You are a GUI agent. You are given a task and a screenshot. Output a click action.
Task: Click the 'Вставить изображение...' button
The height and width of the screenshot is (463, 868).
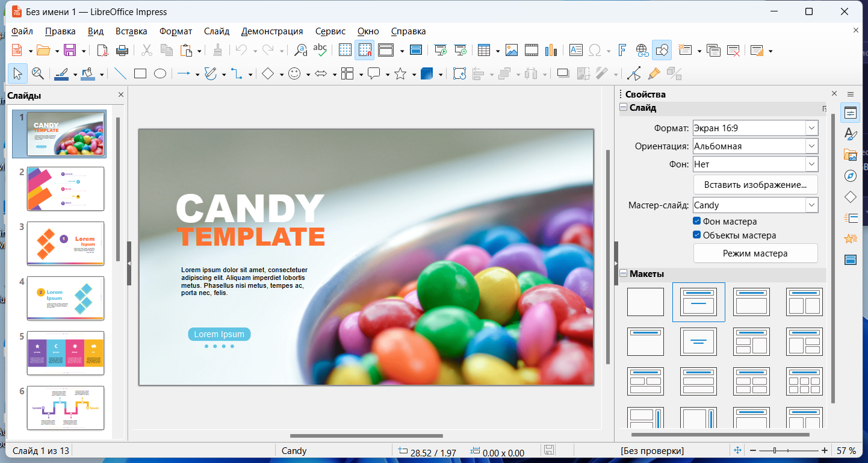tap(755, 185)
